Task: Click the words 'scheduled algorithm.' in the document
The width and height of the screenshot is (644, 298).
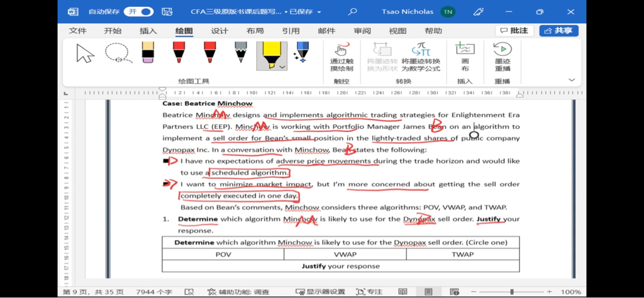Action: click(x=250, y=173)
